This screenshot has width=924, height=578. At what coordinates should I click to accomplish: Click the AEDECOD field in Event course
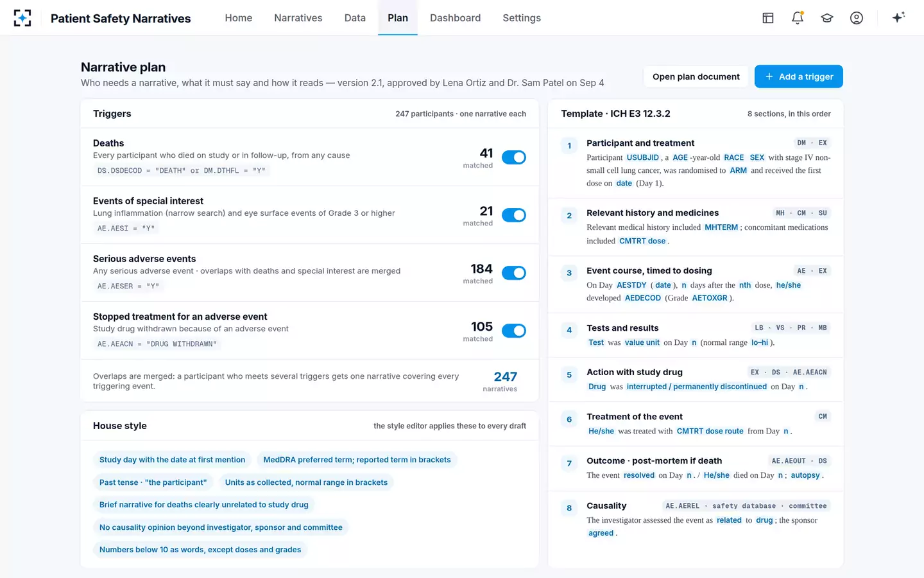(643, 298)
